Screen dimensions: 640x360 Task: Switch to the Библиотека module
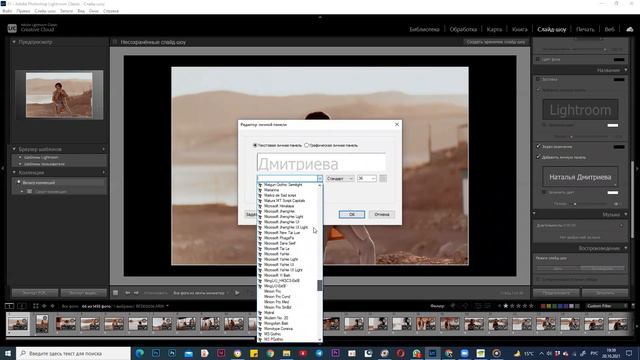coord(424,29)
